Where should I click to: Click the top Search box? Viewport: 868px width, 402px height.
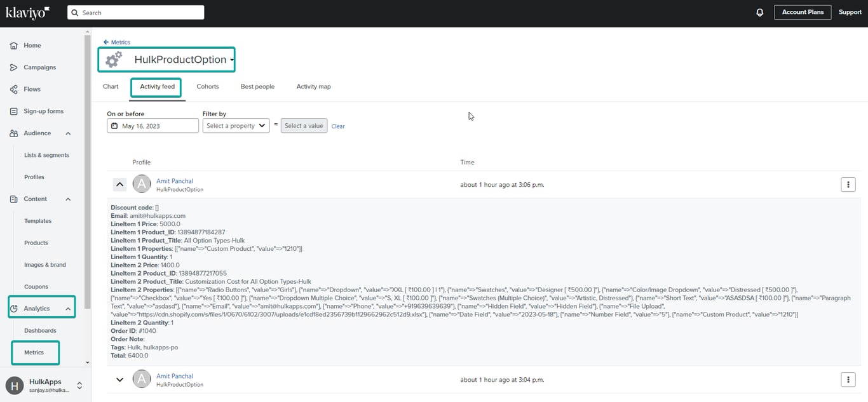point(136,13)
